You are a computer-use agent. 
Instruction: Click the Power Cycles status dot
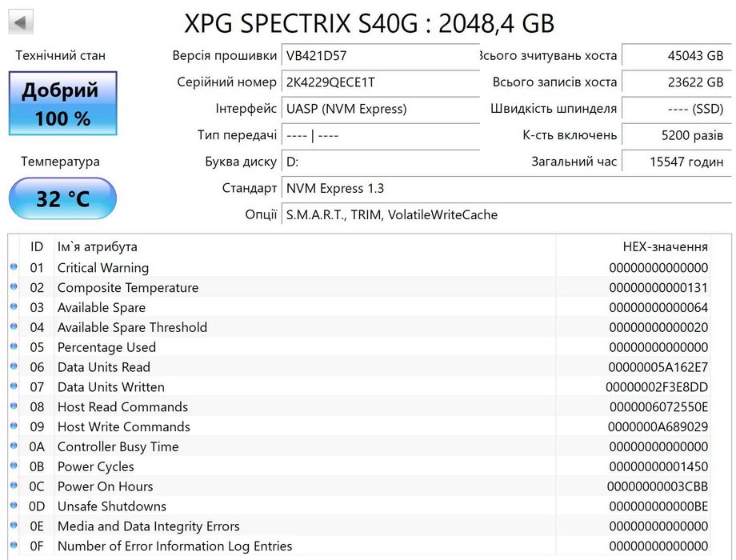point(14,466)
